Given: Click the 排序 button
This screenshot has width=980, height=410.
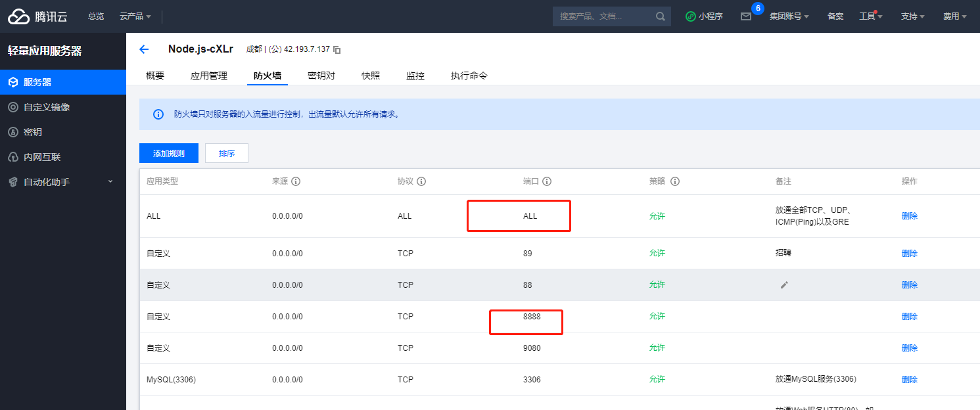Looking at the screenshot, I should click(x=227, y=153).
